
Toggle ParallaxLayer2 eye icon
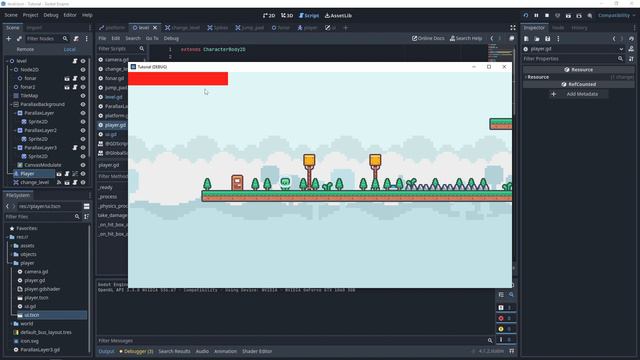[x=83, y=130]
